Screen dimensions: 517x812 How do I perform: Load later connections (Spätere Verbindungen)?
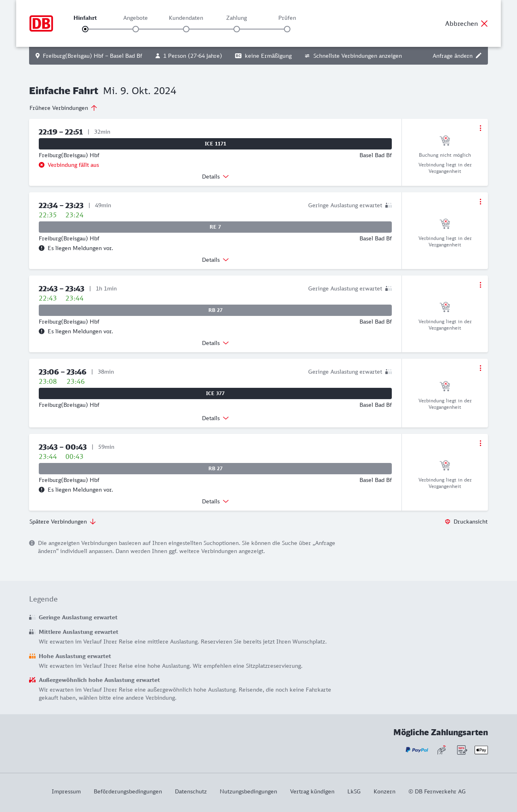pos(63,522)
